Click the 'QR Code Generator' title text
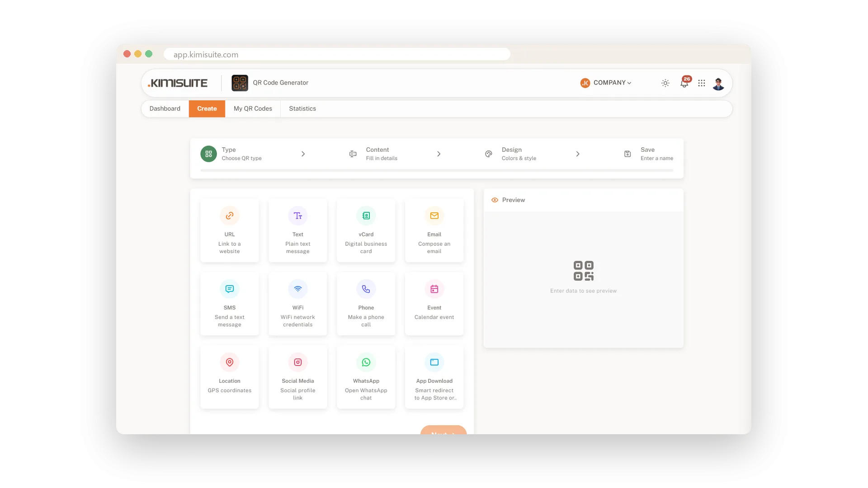Image resolution: width=868 pixels, height=488 pixels. pyautogui.click(x=281, y=83)
